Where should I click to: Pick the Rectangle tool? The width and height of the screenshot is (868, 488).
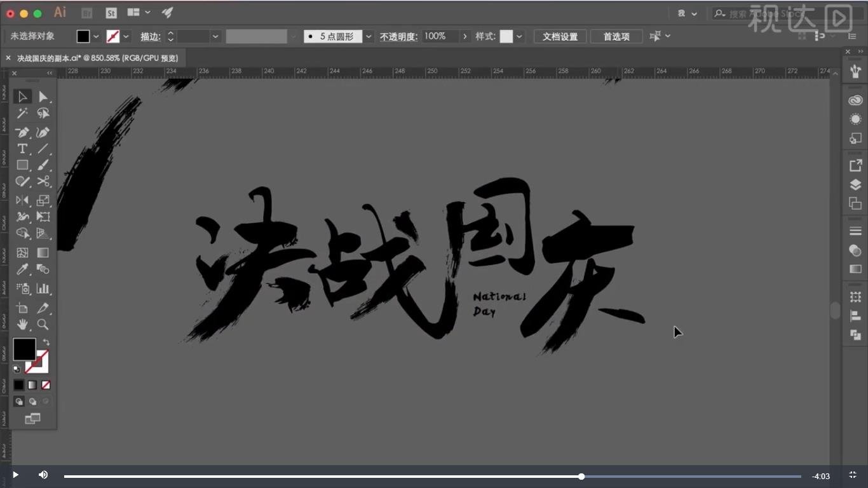click(x=22, y=165)
